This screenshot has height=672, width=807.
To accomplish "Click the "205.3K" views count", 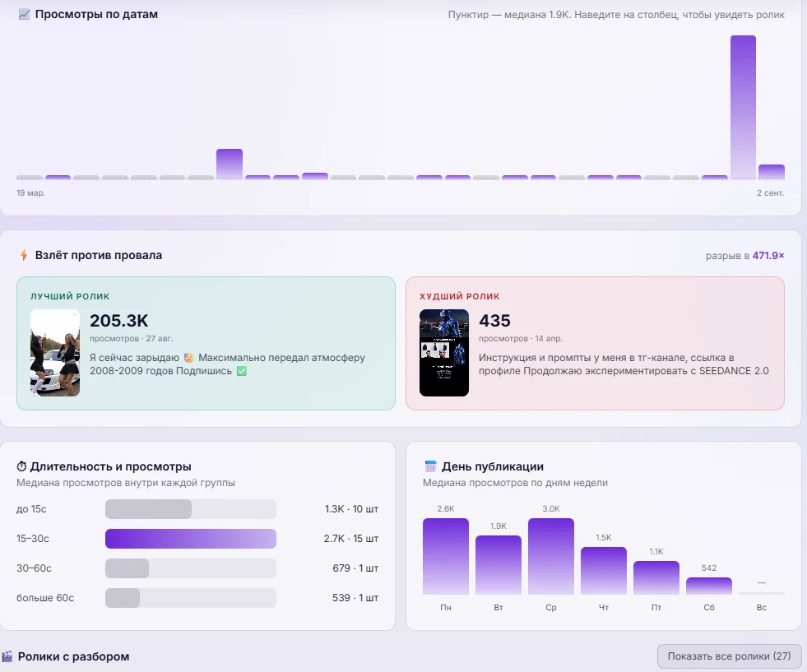I will [x=119, y=321].
